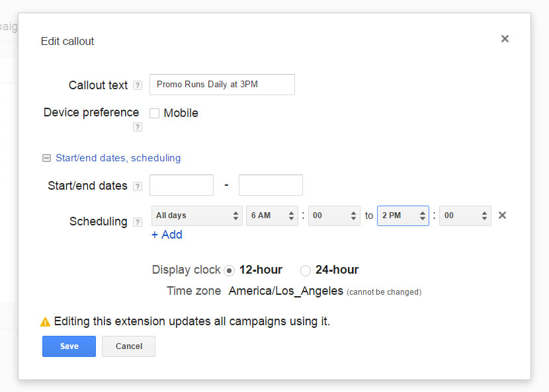Image resolution: width=549 pixels, height=392 pixels.
Task: Change the end minutes 00 dropdown
Action: tap(465, 216)
